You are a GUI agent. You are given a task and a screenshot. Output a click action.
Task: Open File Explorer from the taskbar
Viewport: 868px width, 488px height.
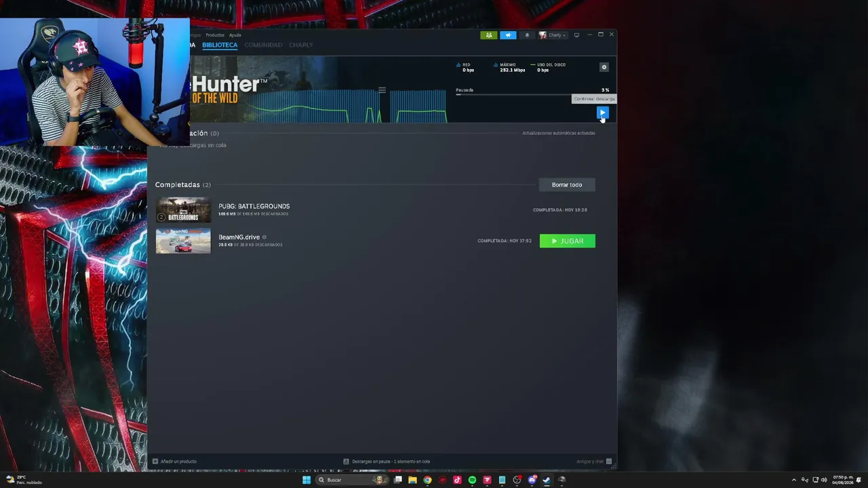tap(412, 480)
